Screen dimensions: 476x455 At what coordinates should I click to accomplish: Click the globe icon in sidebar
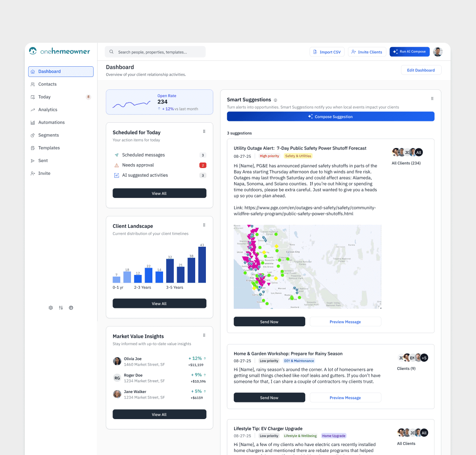click(71, 307)
